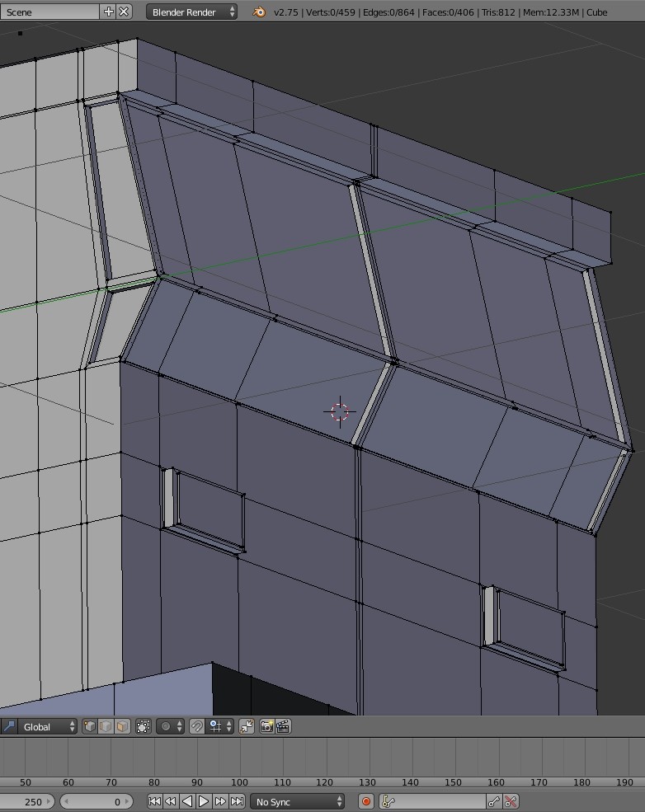The width and height of the screenshot is (645, 812).
Task: Delete keyframes with crossed key icon
Action: 511,801
